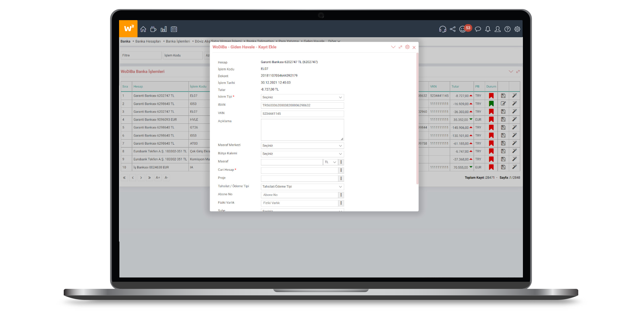Click the Abone No input field
The height and width of the screenshot is (315, 644).
300,195
